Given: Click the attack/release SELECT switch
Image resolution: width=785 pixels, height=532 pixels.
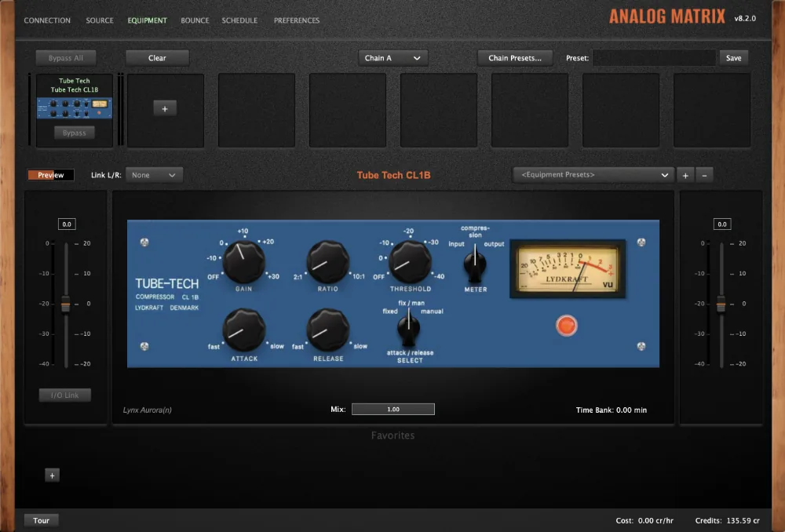Looking at the screenshot, I should [x=408, y=329].
